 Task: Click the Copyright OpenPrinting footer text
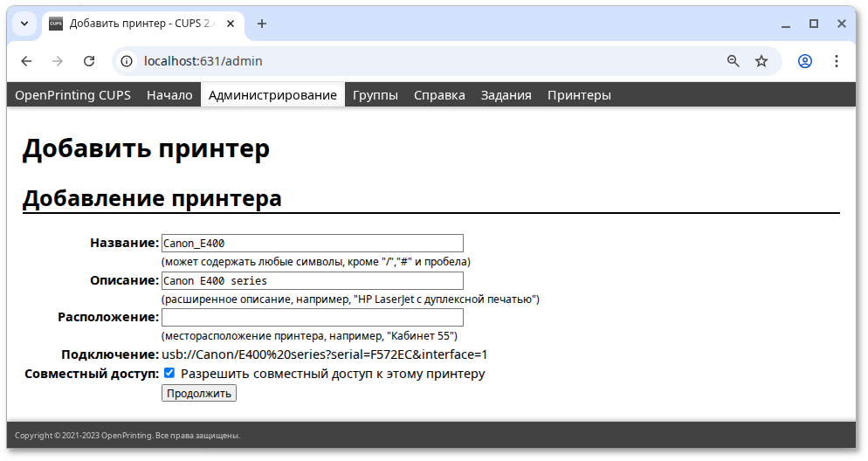(x=127, y=436)
